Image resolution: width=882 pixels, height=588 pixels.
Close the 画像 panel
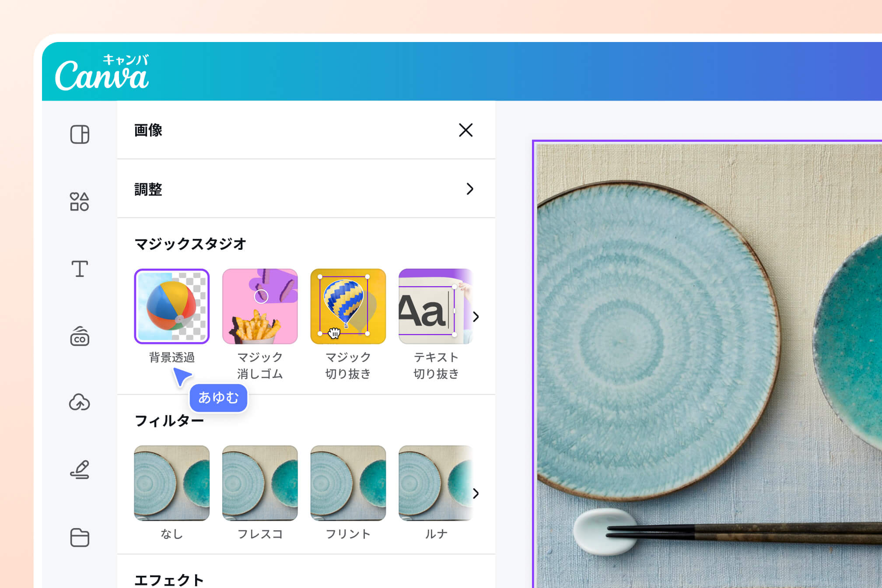465,130
